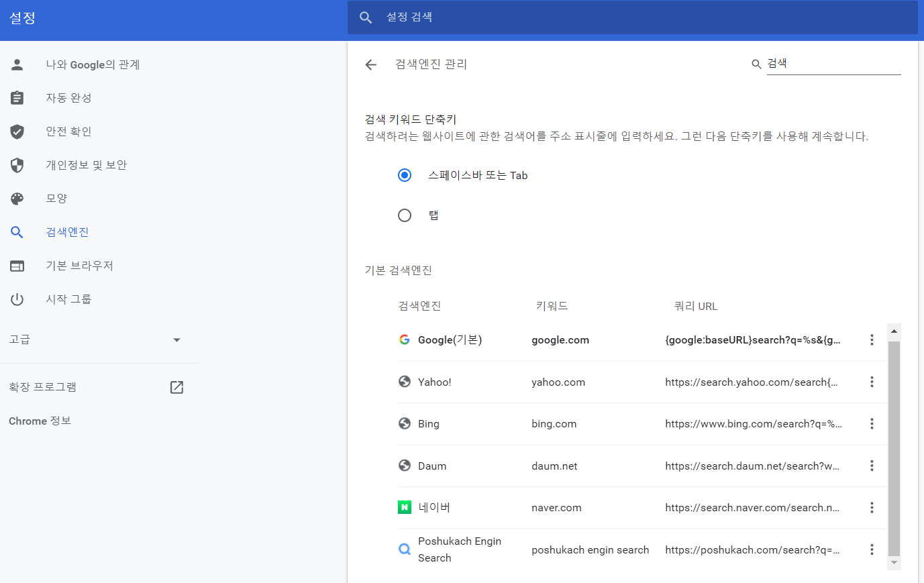Screen dimensions: 924x583
Task: Click the https://poshukach.com query URL
Action: [752, 550]
